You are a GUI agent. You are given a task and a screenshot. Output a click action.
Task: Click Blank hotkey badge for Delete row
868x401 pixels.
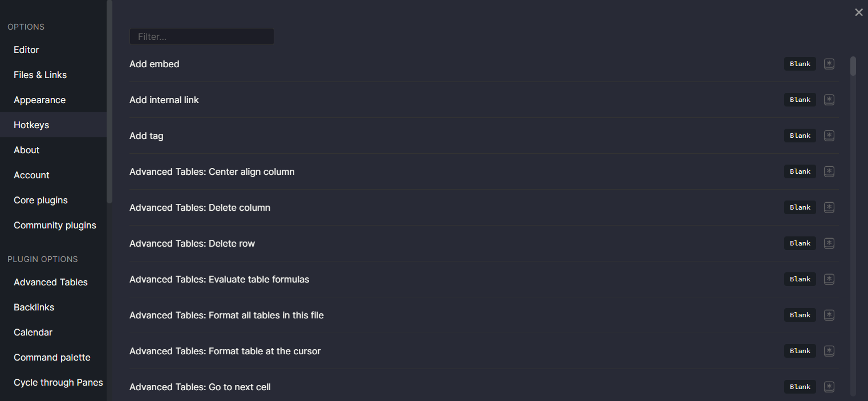click(x=800, y=243)
